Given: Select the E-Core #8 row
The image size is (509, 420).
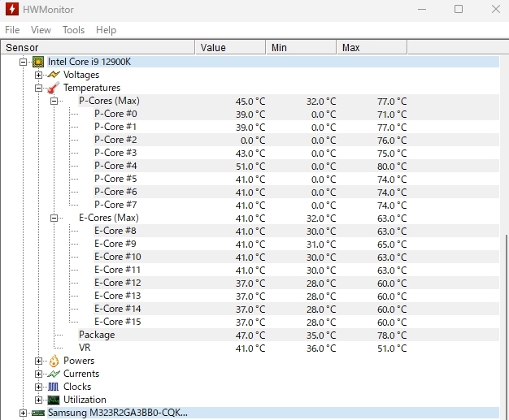Looking at the screenshot, I should [296, 231].
